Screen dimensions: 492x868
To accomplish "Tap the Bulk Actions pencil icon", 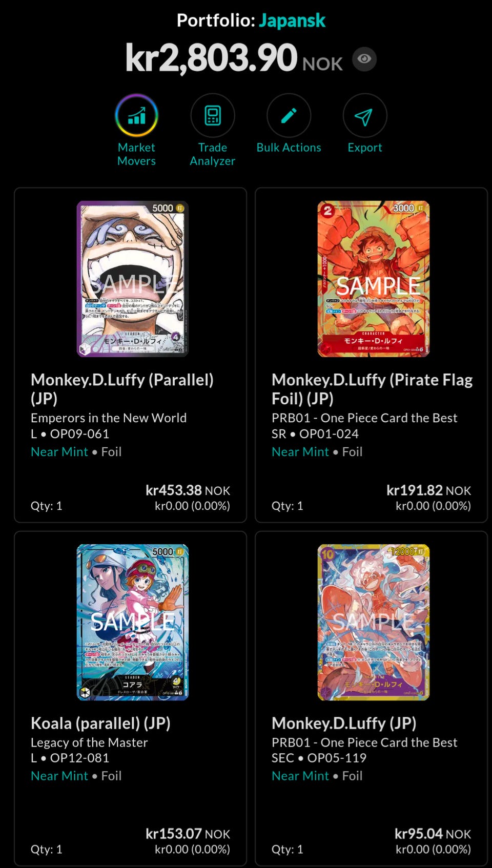I will pyautogui.click(x=289, y=115).
